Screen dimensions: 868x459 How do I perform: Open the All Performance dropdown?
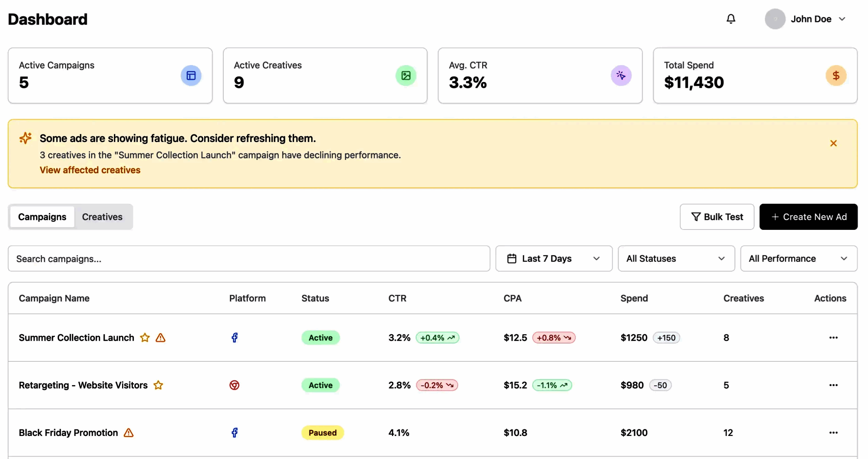798,259
